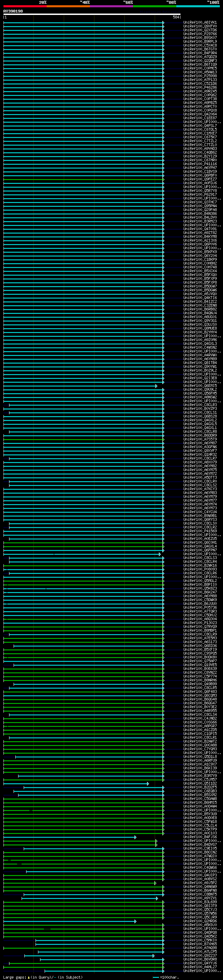The width and height of the screenshot is (223, 980).
Task: Click the UniRef100_C0PQ62 hit label
Action: pos(200,95)
